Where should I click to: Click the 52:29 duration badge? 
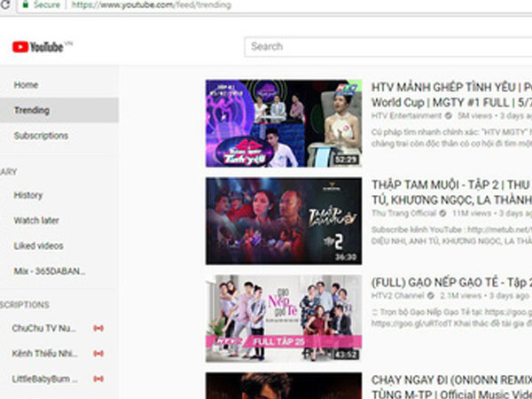(347, 160)
